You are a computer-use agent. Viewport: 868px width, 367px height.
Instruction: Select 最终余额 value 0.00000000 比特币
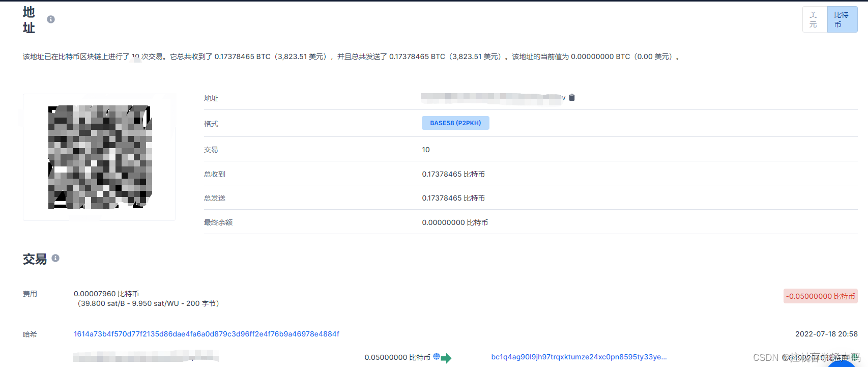click(455, 222)
